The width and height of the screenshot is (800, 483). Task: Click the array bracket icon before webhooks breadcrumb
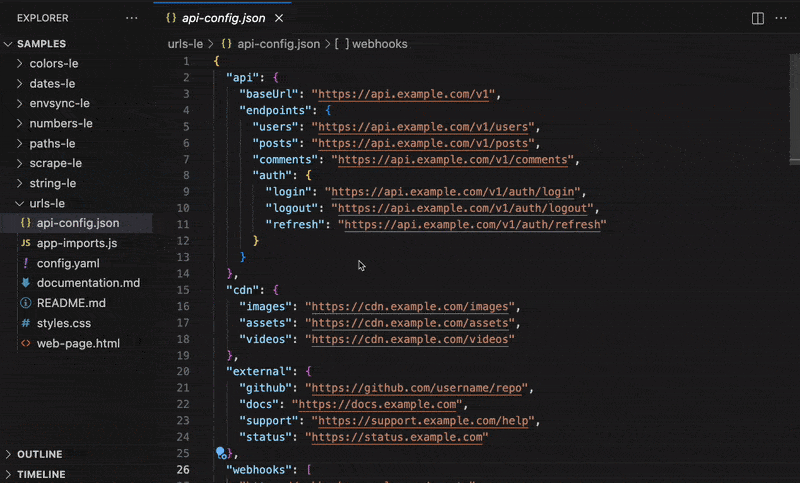[x=342, y=44]
